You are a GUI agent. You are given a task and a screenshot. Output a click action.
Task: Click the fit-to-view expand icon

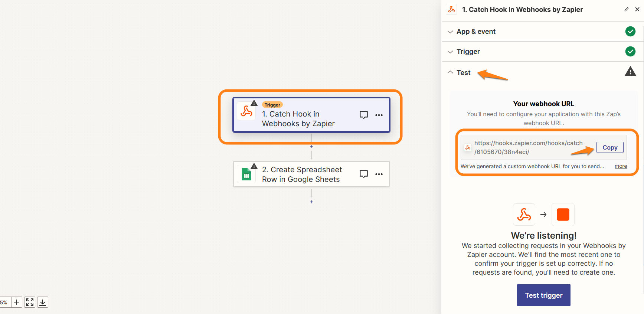30,302
